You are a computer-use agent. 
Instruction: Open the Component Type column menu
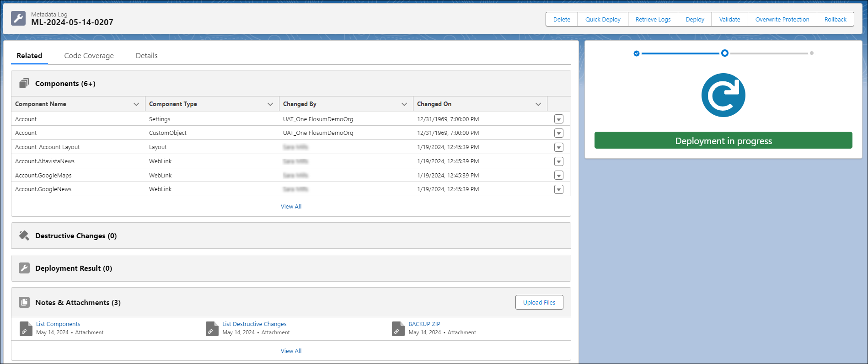click(x=270, y=104)
